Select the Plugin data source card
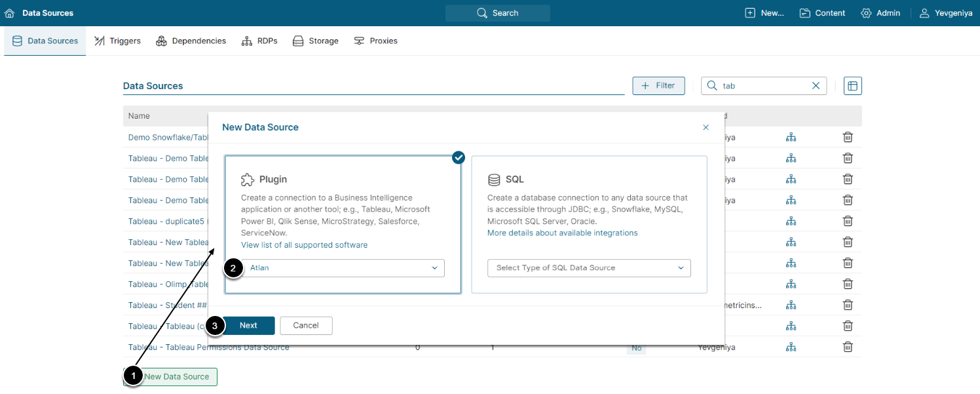Viewport: 980px width, 394px height. (x=343, y=197)
